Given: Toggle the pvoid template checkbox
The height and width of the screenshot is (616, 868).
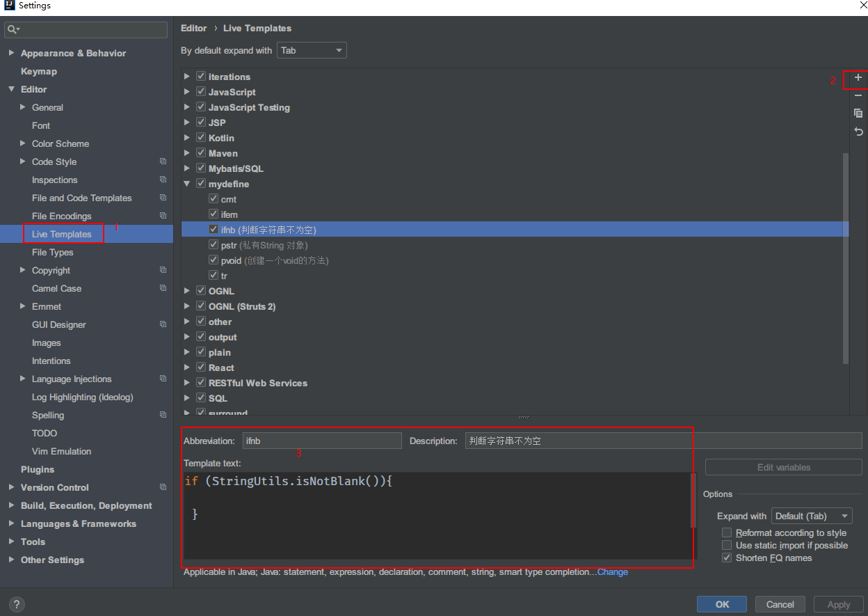Looking at the screenshot, I should click(x=214, y=260).
